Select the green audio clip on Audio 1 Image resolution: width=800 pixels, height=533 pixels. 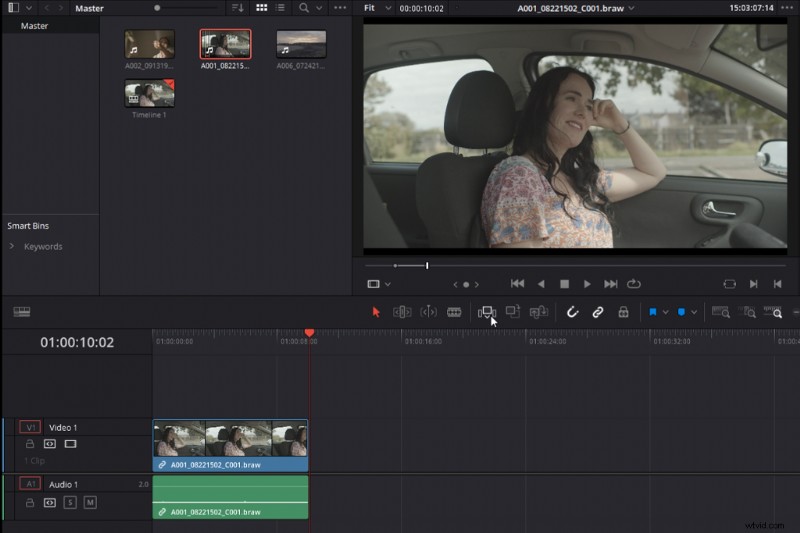[x=230, y=497]
